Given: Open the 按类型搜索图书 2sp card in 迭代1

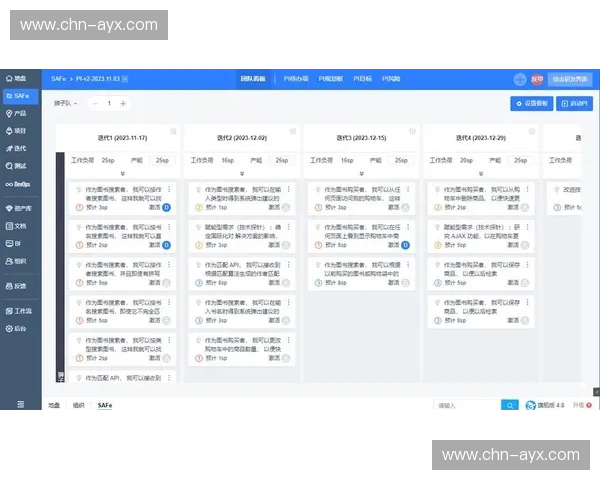Looking at the screenshot, I should (122, 349).
